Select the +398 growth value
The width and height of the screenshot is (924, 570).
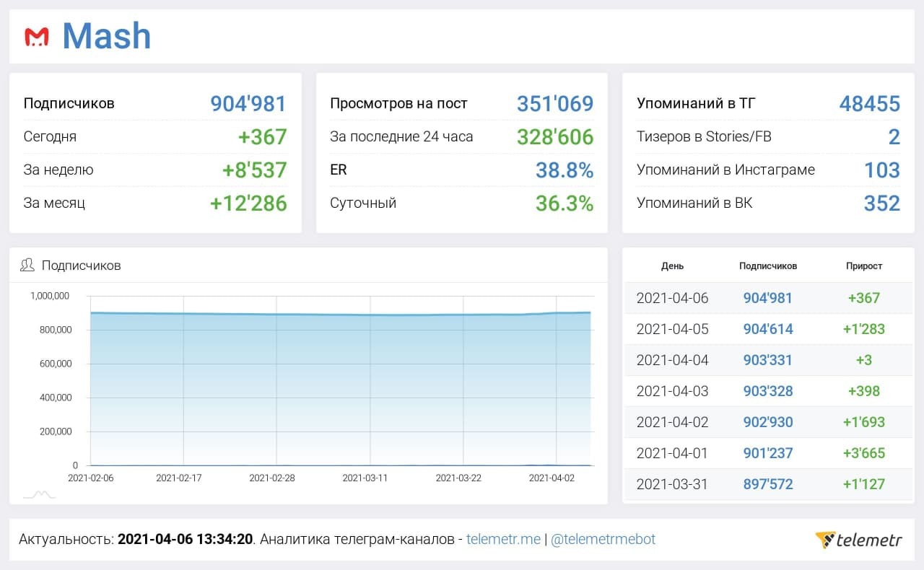pyautogui.click(x=864, y=391)
